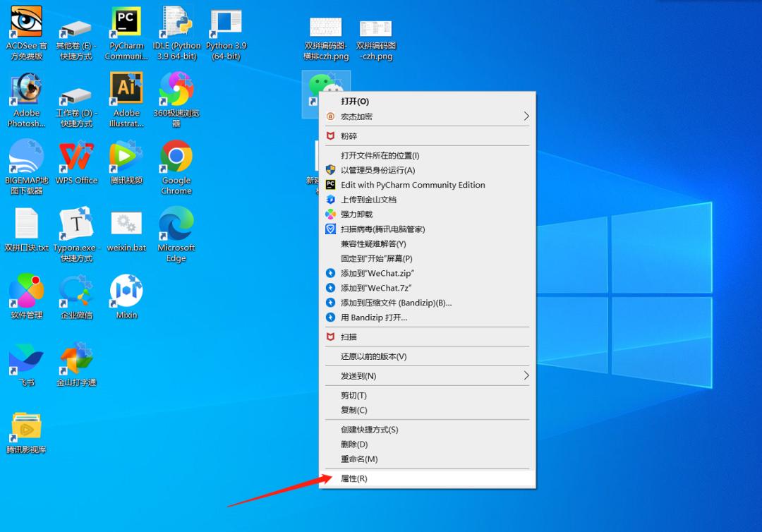Select the Microsoft Edge desktop icon
The height and width of the screenshot is (532, 762).
176,223
